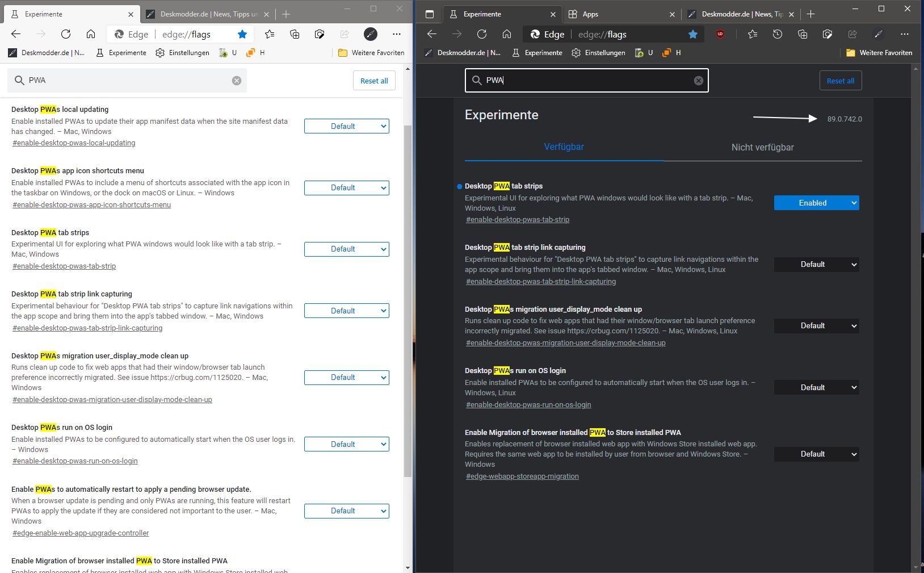
Task: Open Weitere Favoriten folder in dark window
Action: pyautogui.click(x=879, y=53)
